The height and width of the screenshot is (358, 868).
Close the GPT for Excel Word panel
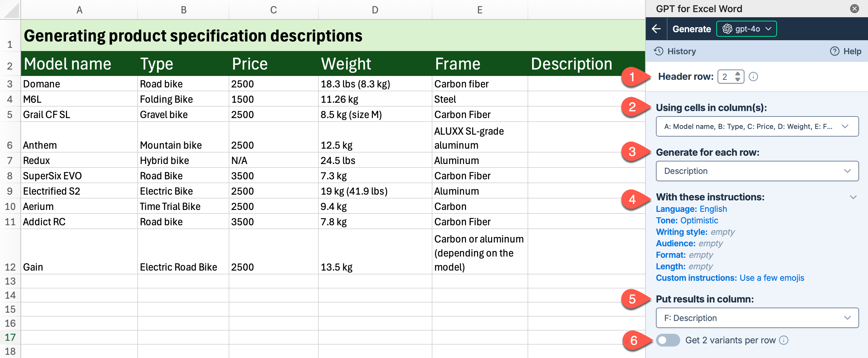[x=855, y=8]
